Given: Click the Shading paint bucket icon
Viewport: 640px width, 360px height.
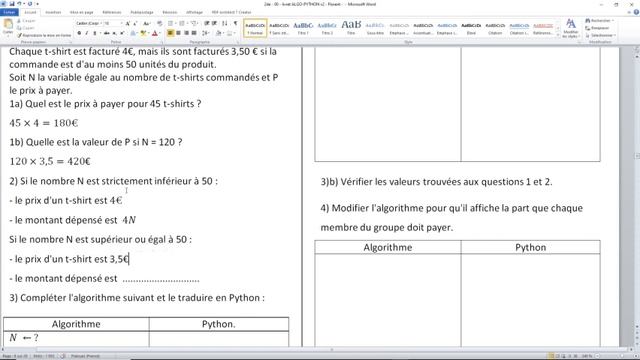Looking at the screenshot, I should tap(219, 33).
